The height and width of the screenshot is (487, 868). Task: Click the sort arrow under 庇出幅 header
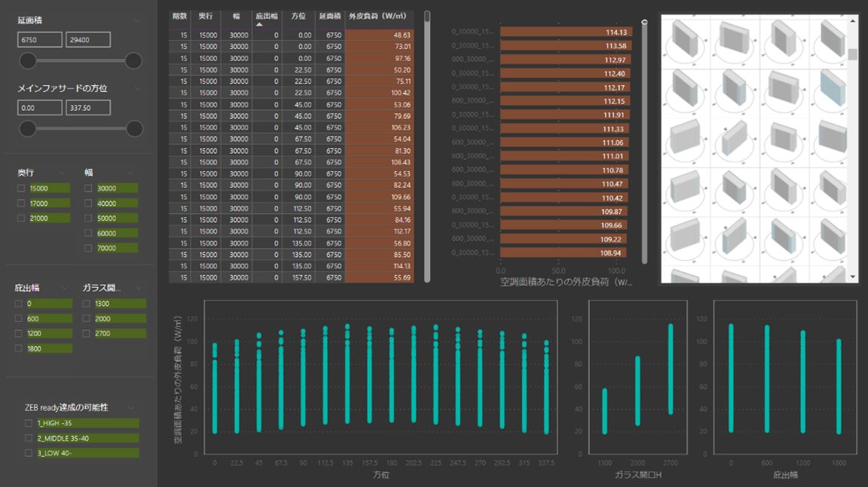pos(259,24)
